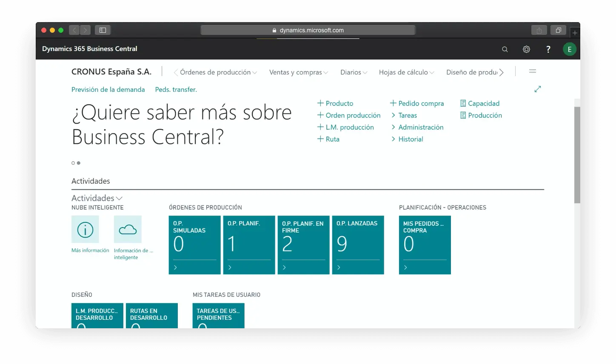Viewport: 616px width, 364px height.
Task: Toggle Safari sidebar button
Action: click(x=103, y=30)
